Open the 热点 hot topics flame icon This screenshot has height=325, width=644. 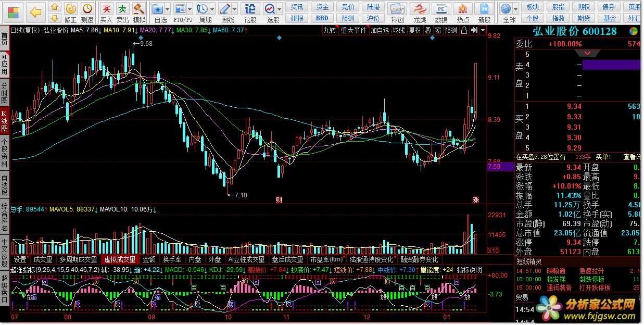[463, 12]
